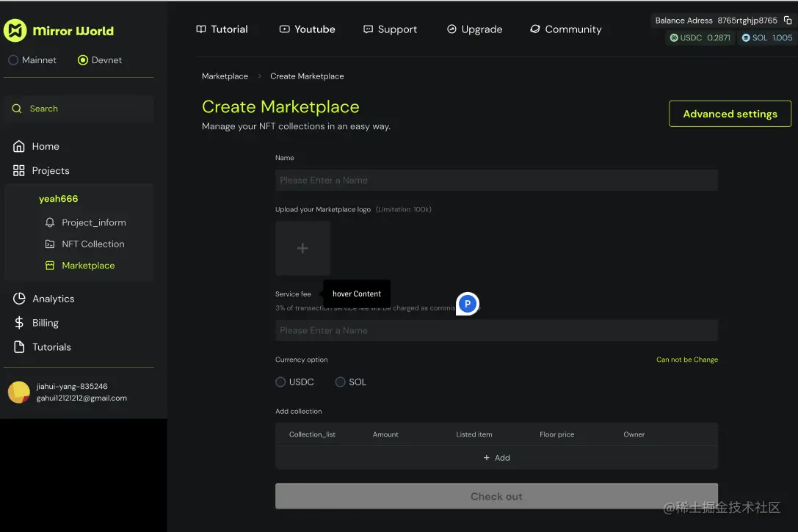Open the Support top link

tap(397, 29)
